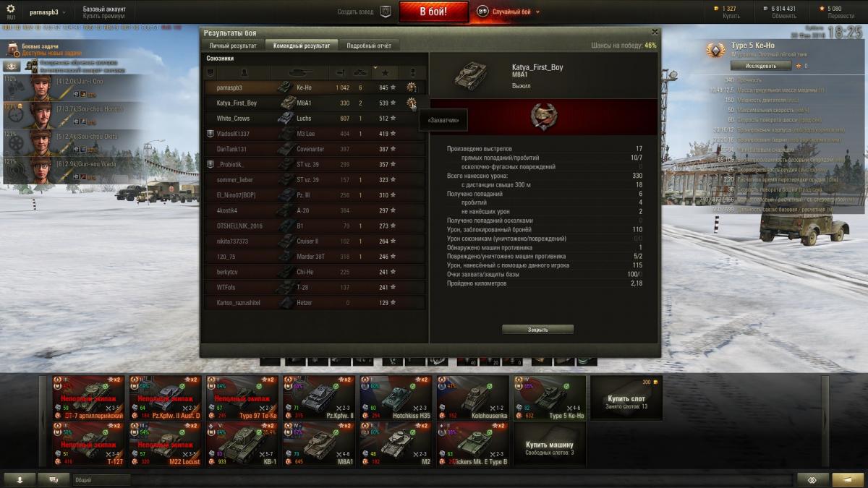Click the large Захватчик medal on red banner
868x488 pixels.
pyautogui.click(x=544, y=116)
